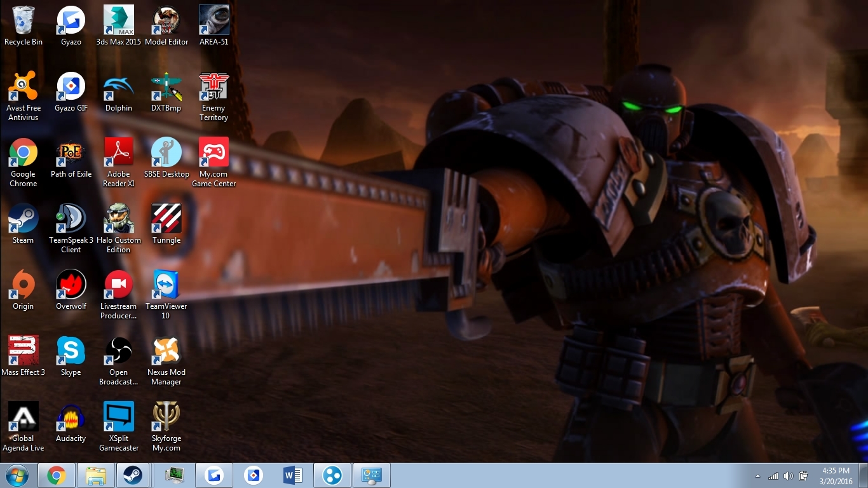This screenshot has height=488, width=868.
Task: Select the SBSE Desktop shortcut
Action: tap(166, 158)
